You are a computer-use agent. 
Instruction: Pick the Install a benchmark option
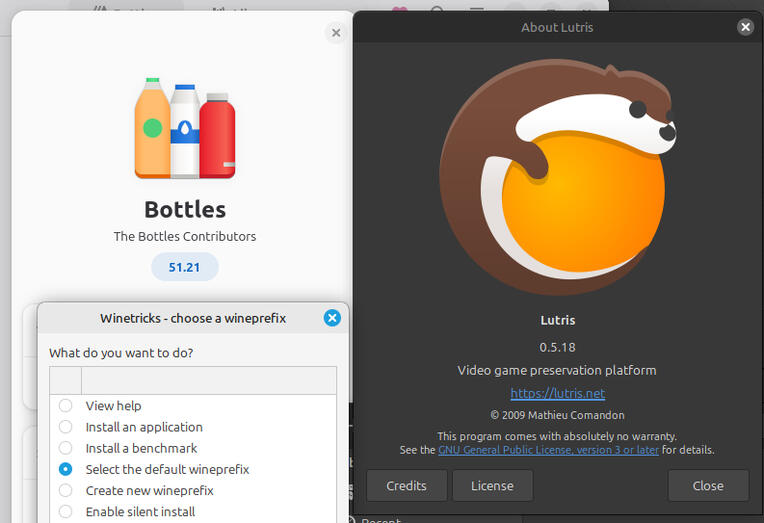pos(66,448)
